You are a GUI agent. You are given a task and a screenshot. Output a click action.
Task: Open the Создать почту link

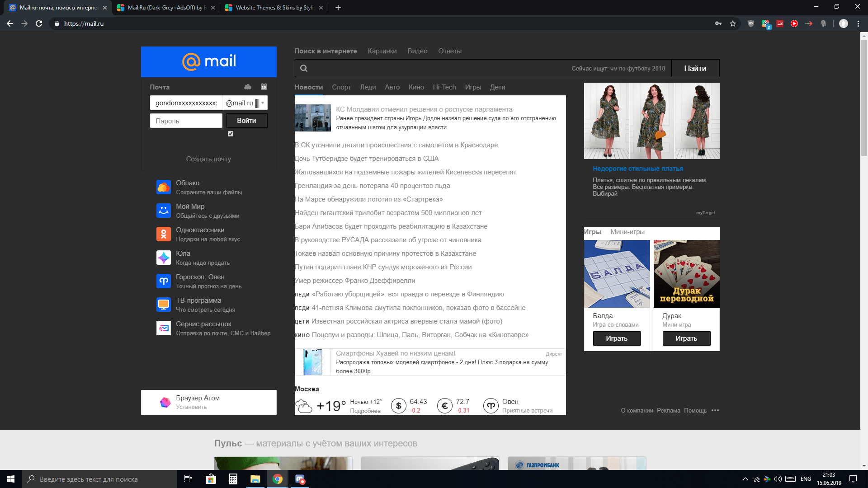(x=208, y=159)
